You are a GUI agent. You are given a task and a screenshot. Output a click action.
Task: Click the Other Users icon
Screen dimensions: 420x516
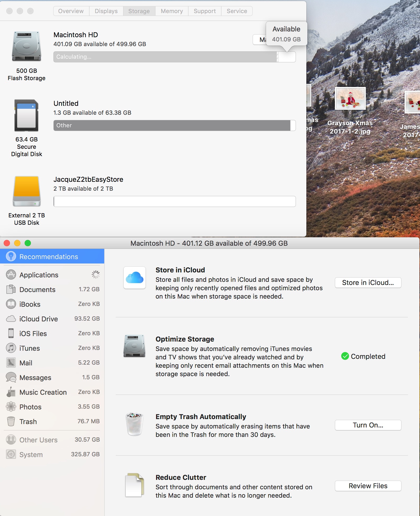[11, 440]
